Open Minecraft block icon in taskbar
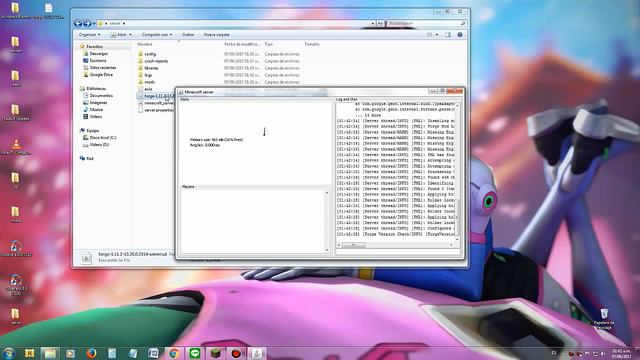The width and height of the screenshot is (640, 360). click(215, 353)
